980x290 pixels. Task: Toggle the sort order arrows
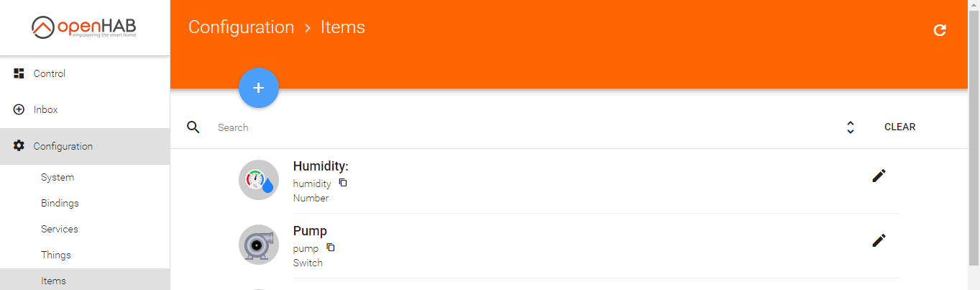point(851,127)
